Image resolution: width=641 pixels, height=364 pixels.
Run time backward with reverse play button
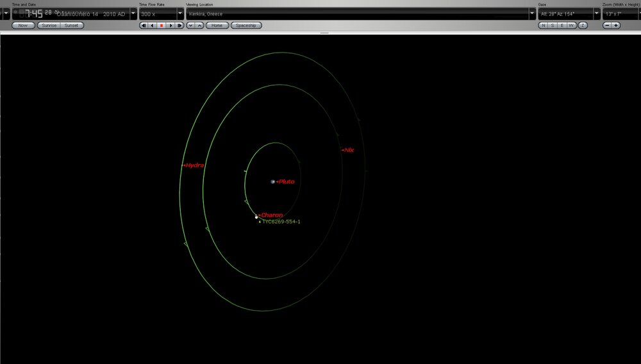[153, 26]
